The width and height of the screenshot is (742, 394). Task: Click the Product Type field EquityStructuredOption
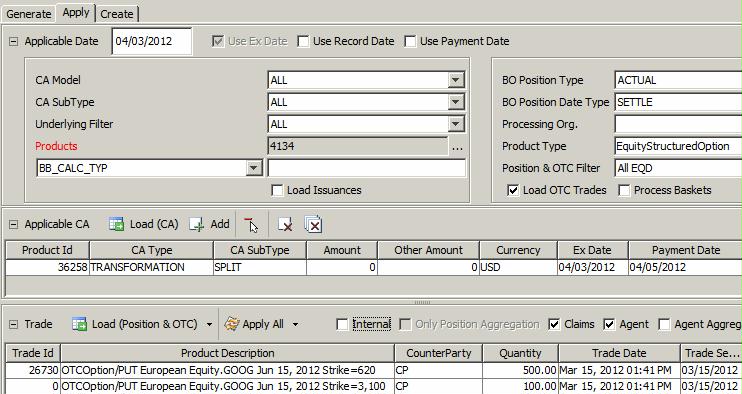tap(678, 146)
